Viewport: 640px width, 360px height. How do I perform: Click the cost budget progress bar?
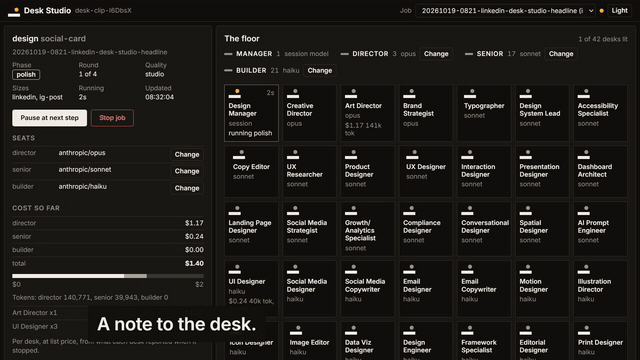[x=108, y=276]
